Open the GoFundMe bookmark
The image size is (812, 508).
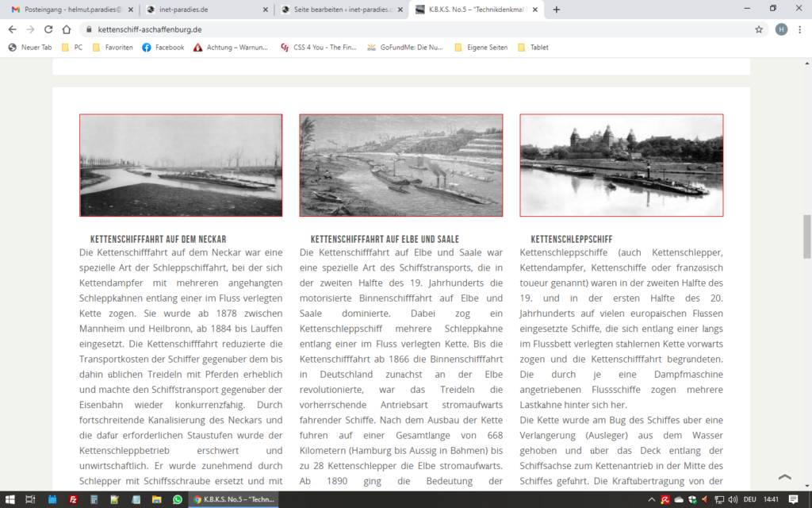(x=405, y=47)
